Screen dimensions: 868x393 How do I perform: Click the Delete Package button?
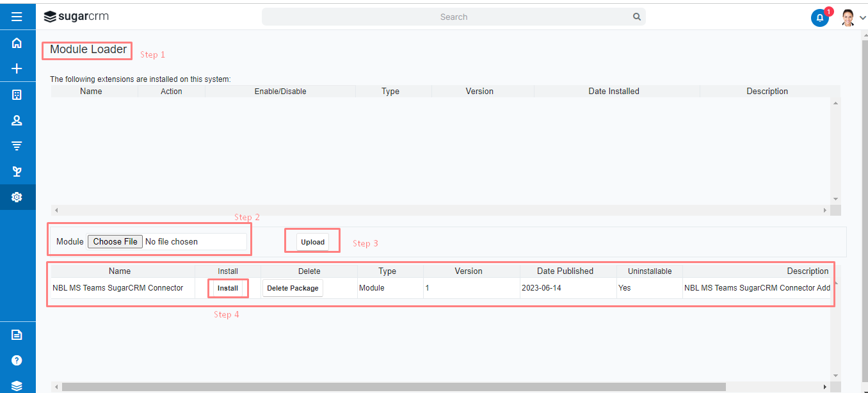[293, 288]
